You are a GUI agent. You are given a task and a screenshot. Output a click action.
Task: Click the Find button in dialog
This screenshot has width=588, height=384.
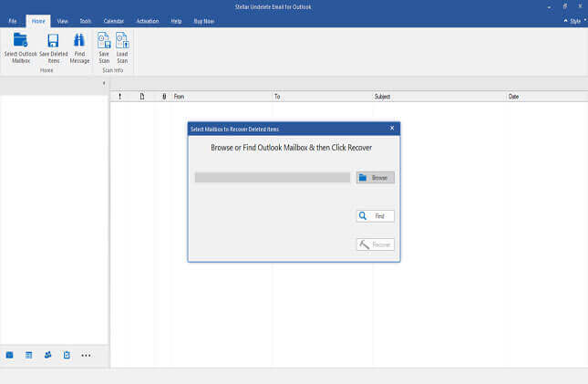tap(375, 216)
